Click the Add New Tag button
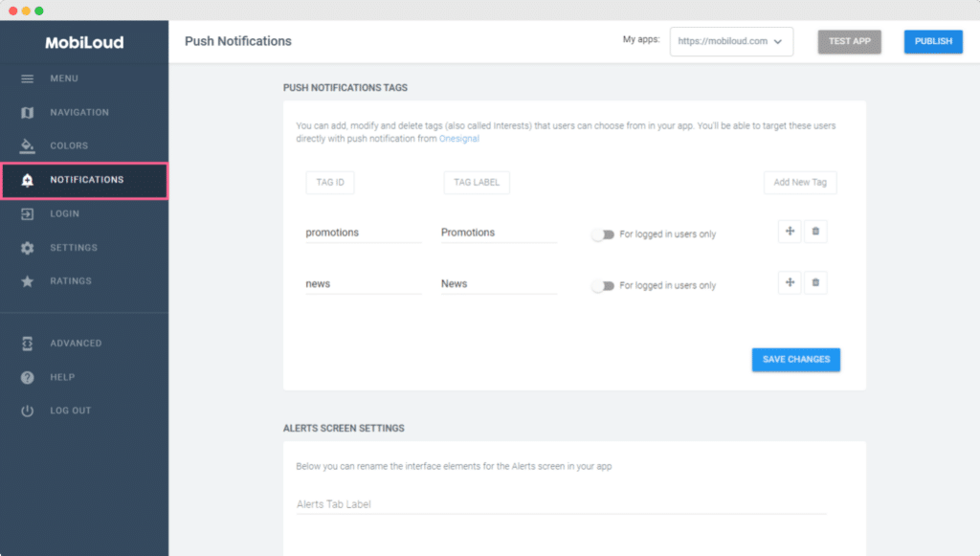The width and height of the screenshot is (980, 556). [x=800, y=183]
